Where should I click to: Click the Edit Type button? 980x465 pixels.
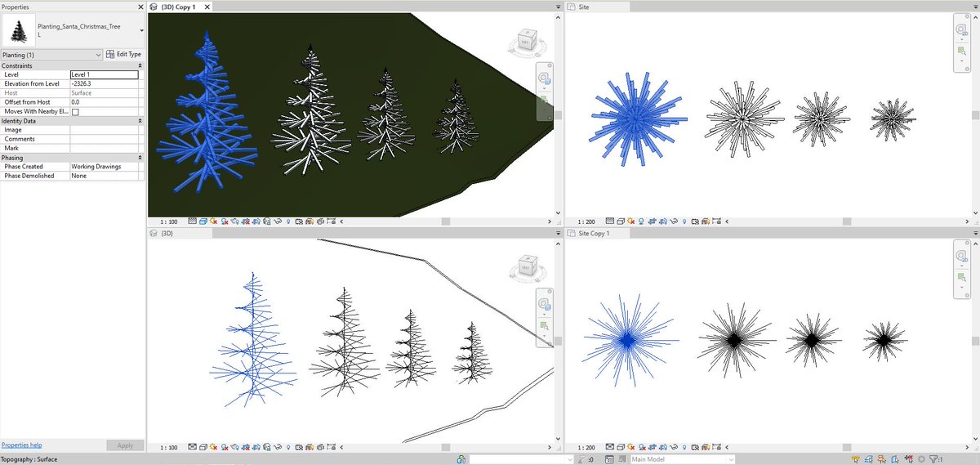pyautogui.click(x=124, y=55)
